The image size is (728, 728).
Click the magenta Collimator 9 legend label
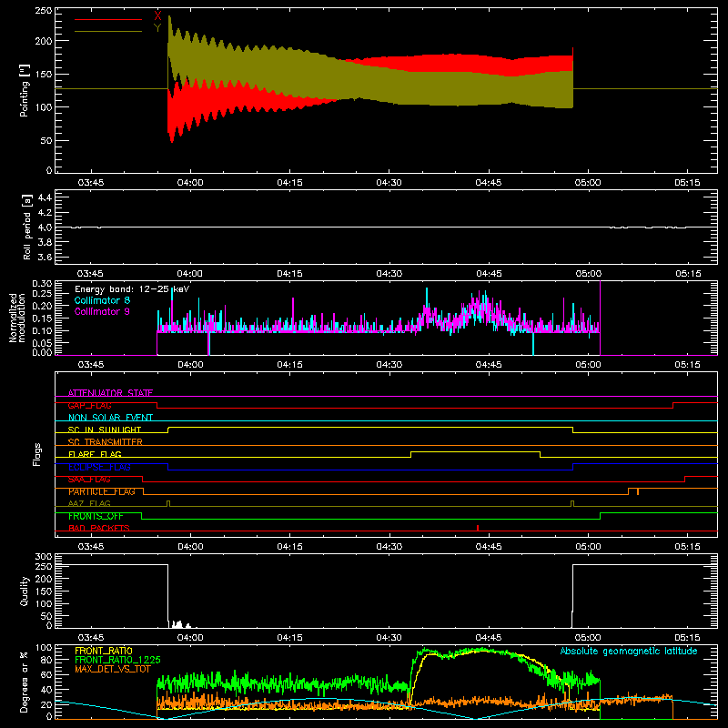[102, 311]
